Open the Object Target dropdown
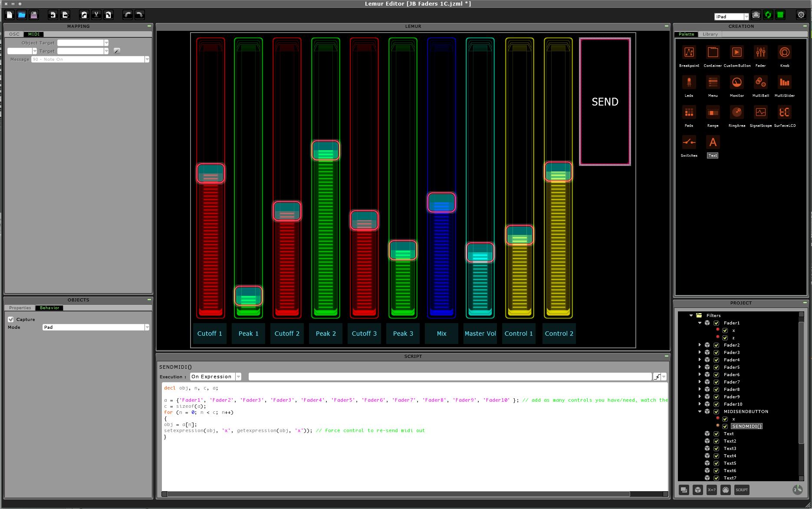 pyautogui.click(x=83, y=43)
